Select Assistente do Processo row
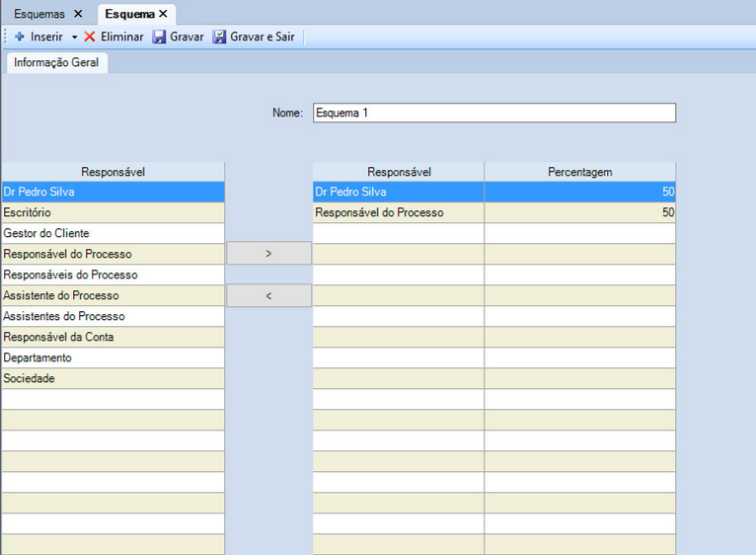The width and height of the screenshot is (756, 555). (x=113, y=295)
